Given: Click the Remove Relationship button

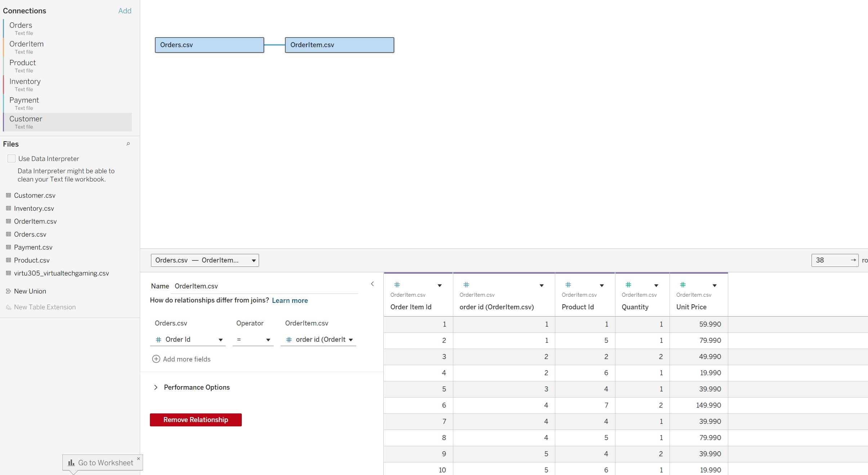Looking at the screenshot, I should point(195,420).
